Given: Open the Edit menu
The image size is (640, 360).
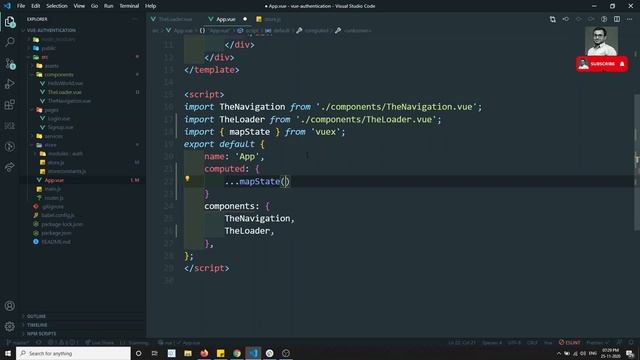Looking at the screenshot, I should [36, 6].
